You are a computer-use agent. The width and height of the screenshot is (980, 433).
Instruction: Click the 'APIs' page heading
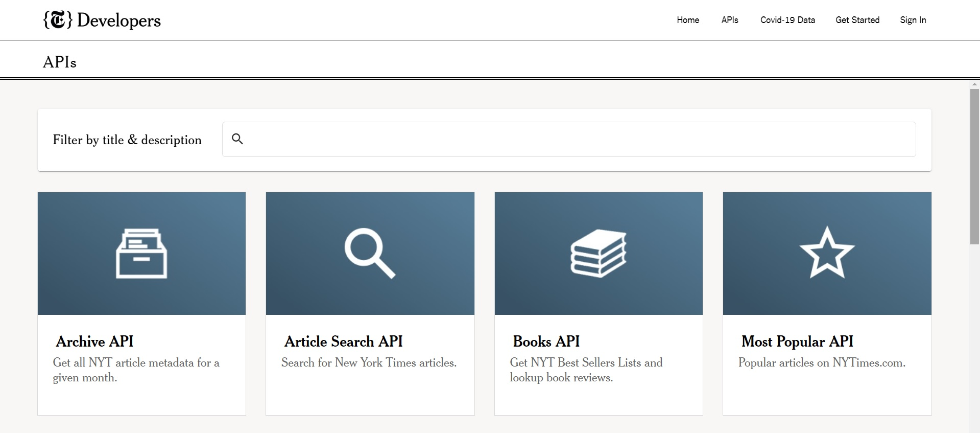pos(60,62)
